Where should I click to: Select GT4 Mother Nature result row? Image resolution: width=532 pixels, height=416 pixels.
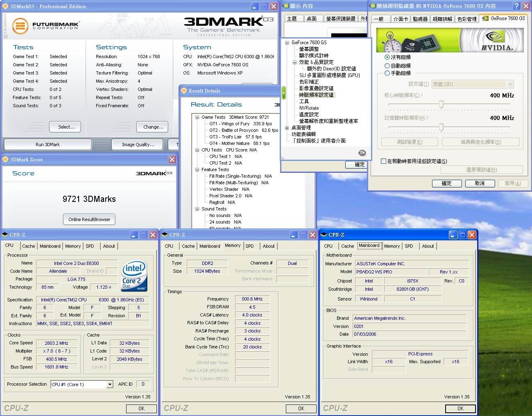(x=239, y=143)
